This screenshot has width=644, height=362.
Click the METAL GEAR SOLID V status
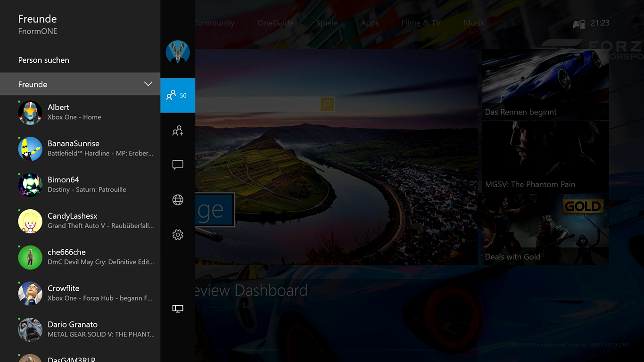(x=101, y=335)
